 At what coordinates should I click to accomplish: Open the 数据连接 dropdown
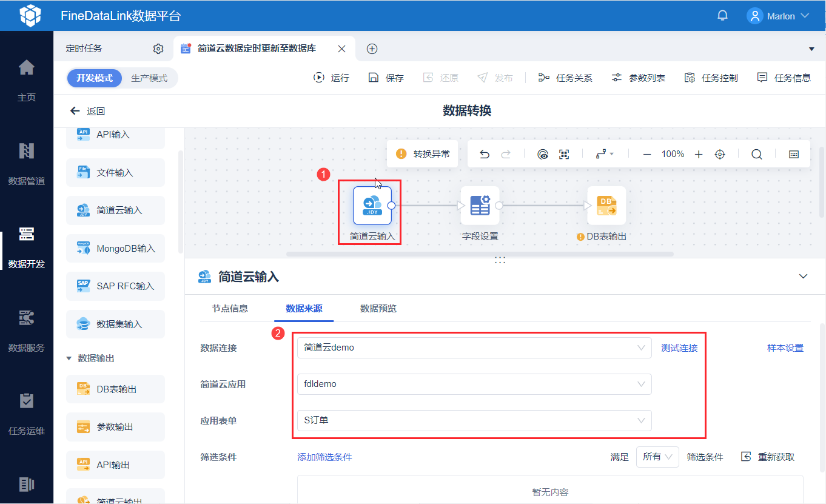474,348
